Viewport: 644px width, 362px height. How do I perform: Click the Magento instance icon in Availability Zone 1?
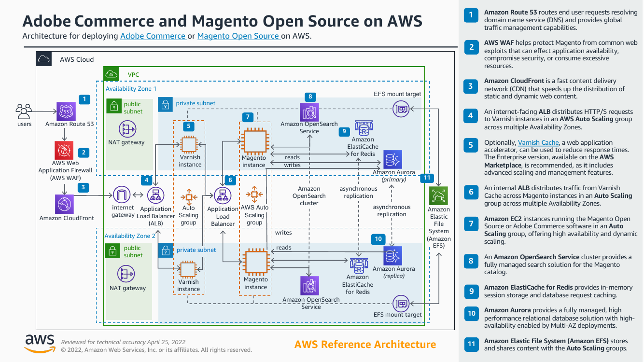(254, 140)
